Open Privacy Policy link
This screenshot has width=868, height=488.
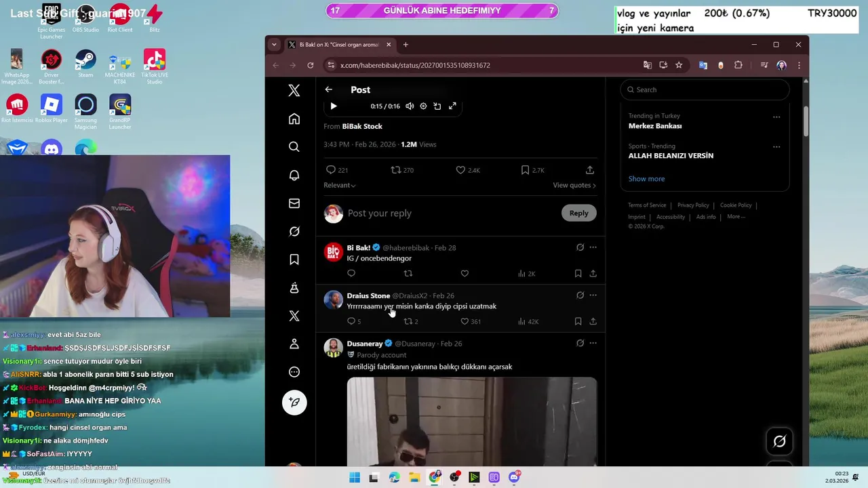click(x=693, y=205)
